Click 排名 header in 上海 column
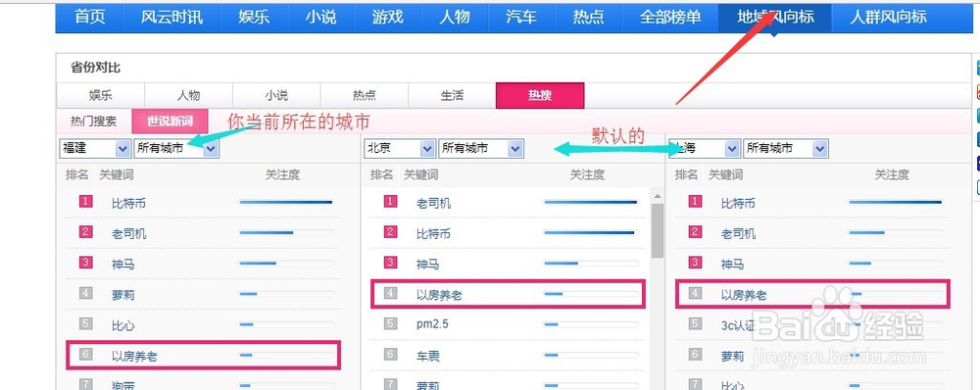This screenshot has width=980, height=390. [x=686, y=175]
